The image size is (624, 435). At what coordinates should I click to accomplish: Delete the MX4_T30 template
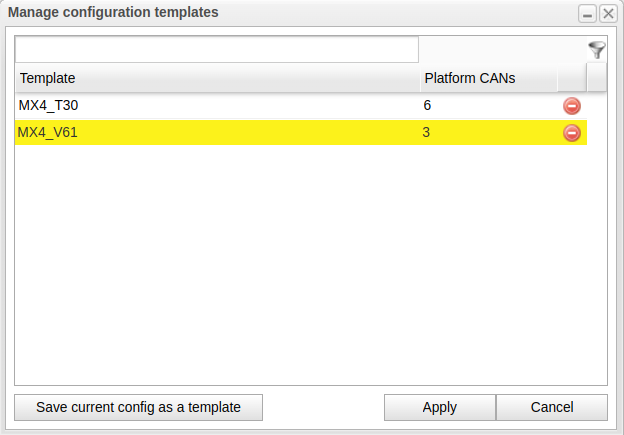click(x=572, y=105)
